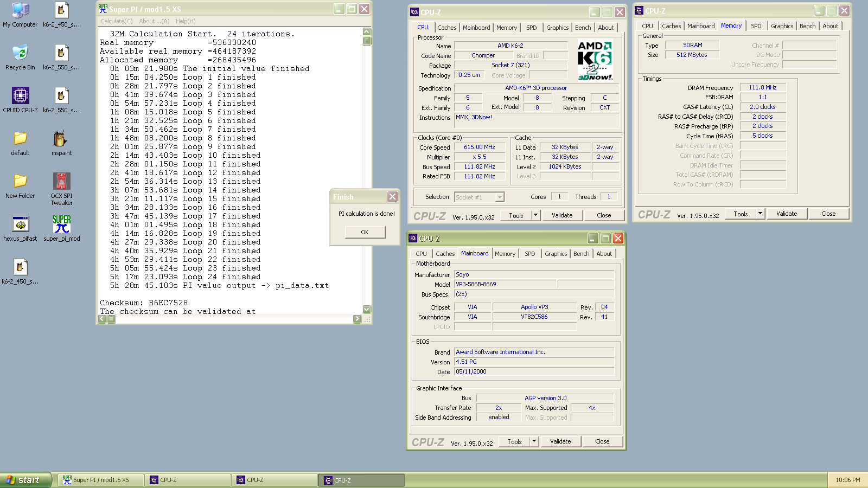Click Code Name Chomper field
Image resolution: width=868 pixels, height=488 pixels.
[x=483, y=55]
